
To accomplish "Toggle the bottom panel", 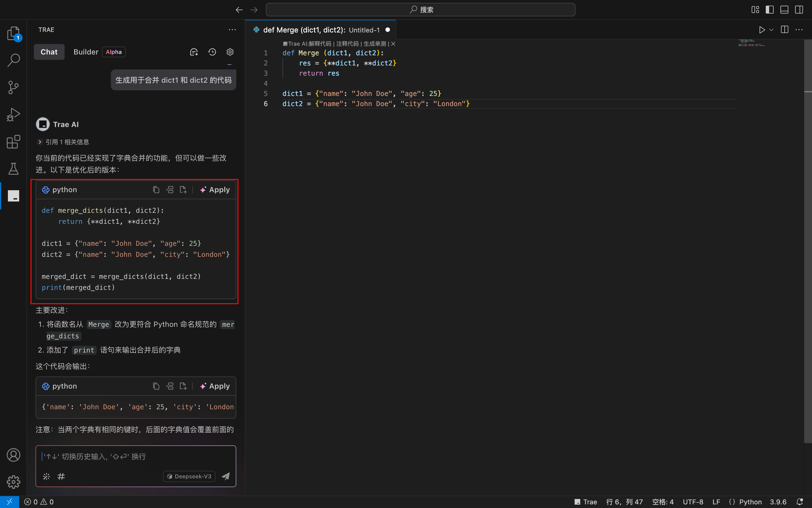I will pyautogui.click(x=784, y=10).
